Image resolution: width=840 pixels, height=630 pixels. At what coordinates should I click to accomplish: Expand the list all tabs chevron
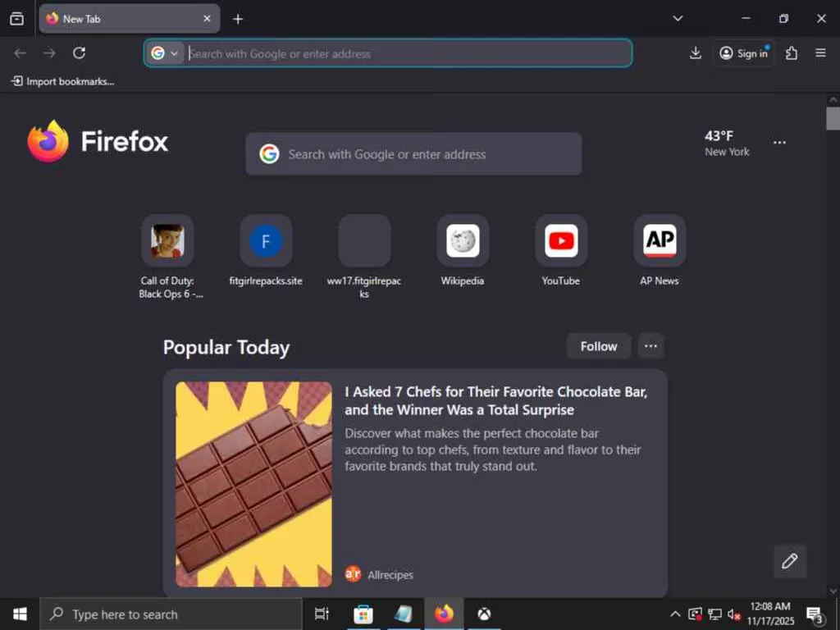click(678, 19)
